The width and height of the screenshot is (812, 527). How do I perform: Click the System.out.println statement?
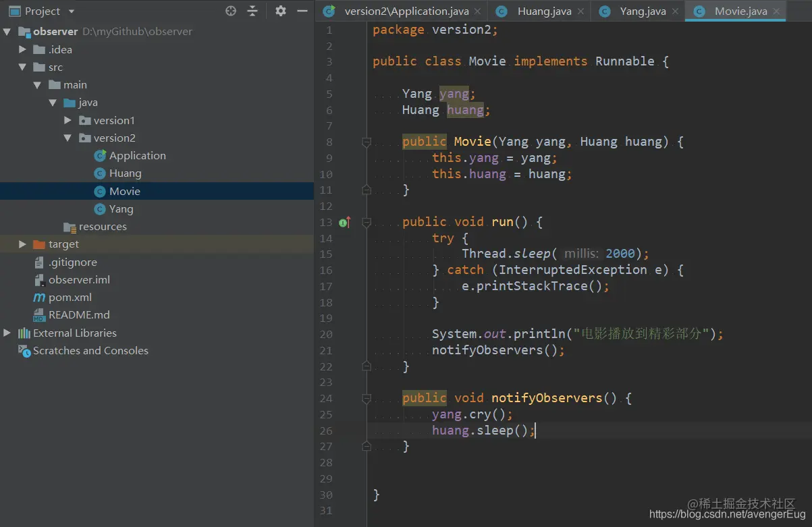tap(578, 334)
